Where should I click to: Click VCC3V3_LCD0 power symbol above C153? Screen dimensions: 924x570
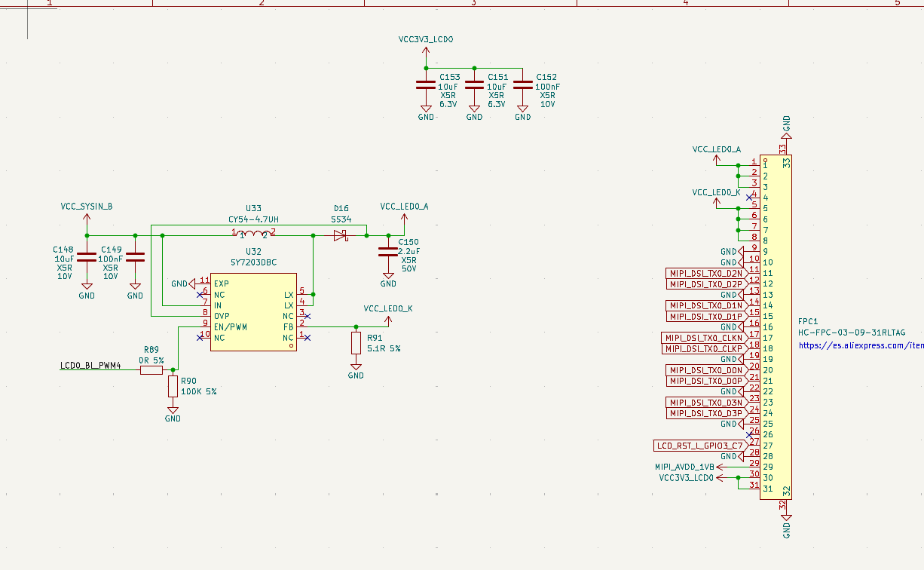(426, 51)
